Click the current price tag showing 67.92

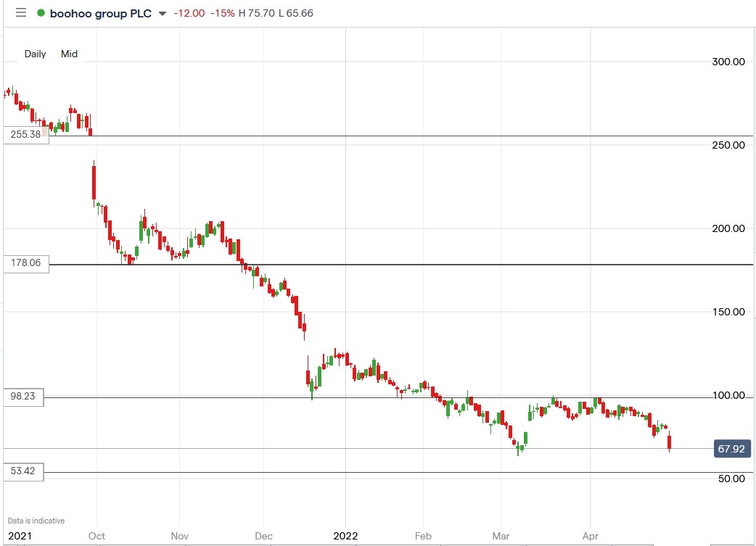point(733,449)
